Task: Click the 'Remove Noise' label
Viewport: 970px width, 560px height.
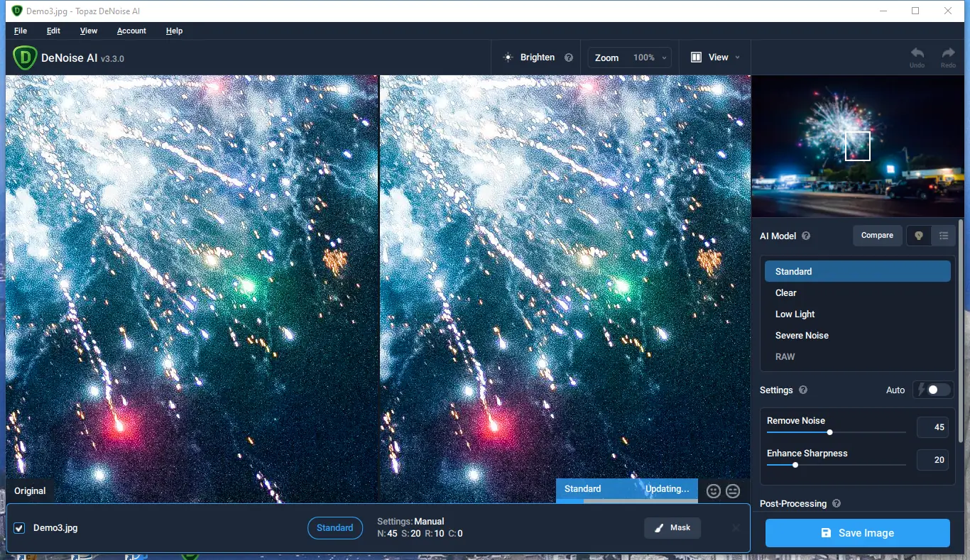Action: [x=796, y=421]
